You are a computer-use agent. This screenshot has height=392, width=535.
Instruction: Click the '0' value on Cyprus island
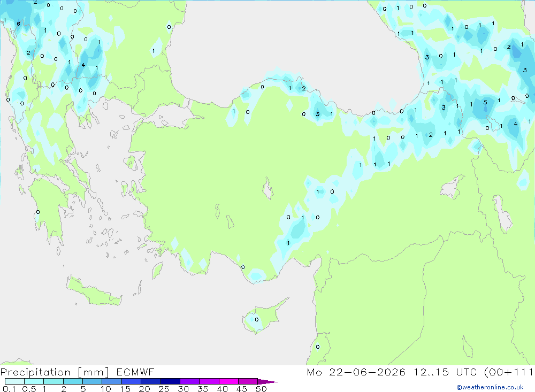point(257,320)
